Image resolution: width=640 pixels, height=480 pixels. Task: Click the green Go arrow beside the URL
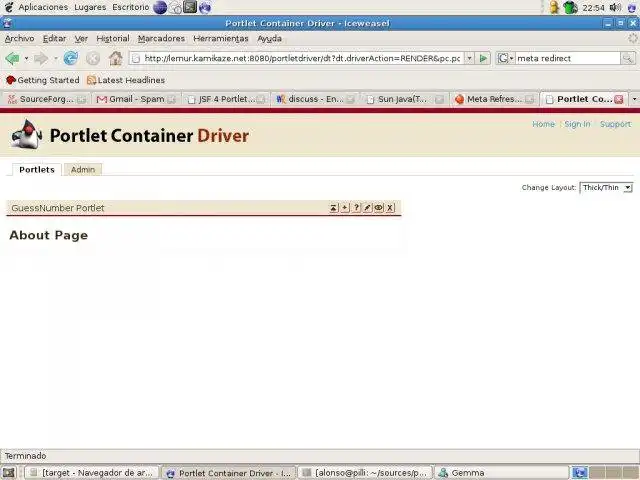[483, 58]
